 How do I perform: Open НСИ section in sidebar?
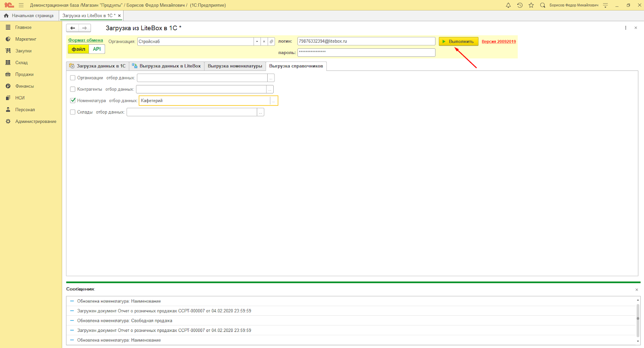pyautogui.click(x=20, y=98)
